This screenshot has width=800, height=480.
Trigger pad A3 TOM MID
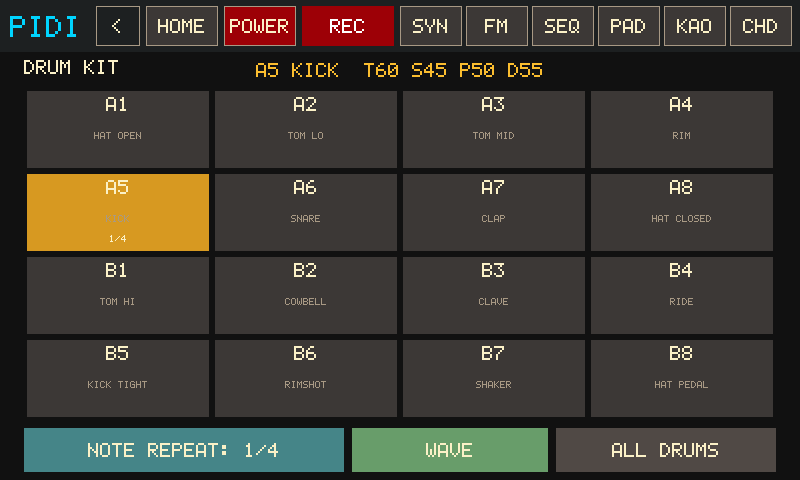pyautogui.click(x=494, y=130)
